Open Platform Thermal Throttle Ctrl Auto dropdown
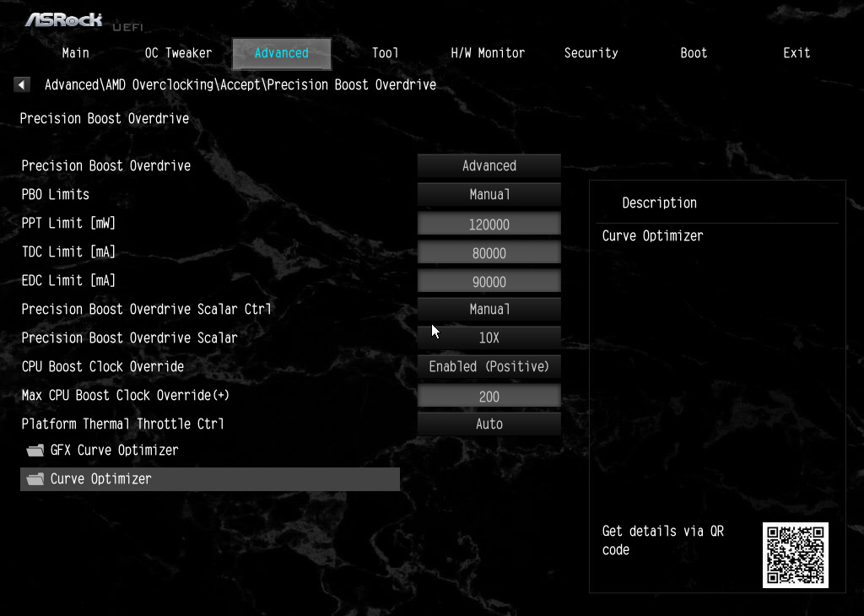The height and width of the screenshot is (616, 864). 489,424
